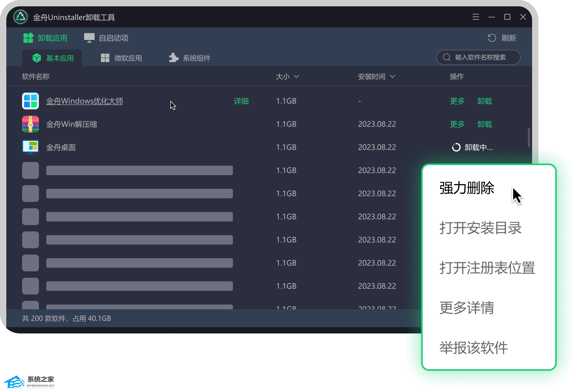Select 更多详情 menu entry
The height and width of the screenshot is (392, 578).
point(467,308)
